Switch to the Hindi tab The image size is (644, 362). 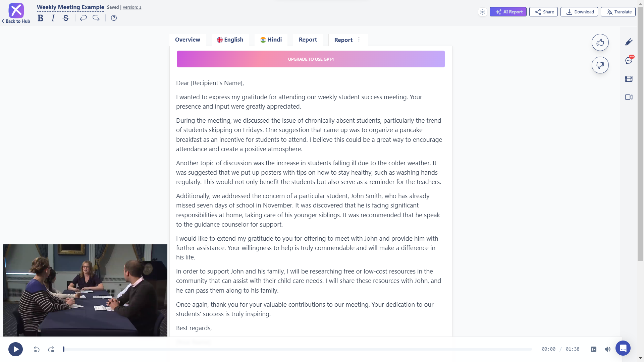pyautogui.click(x=271, y=39)
